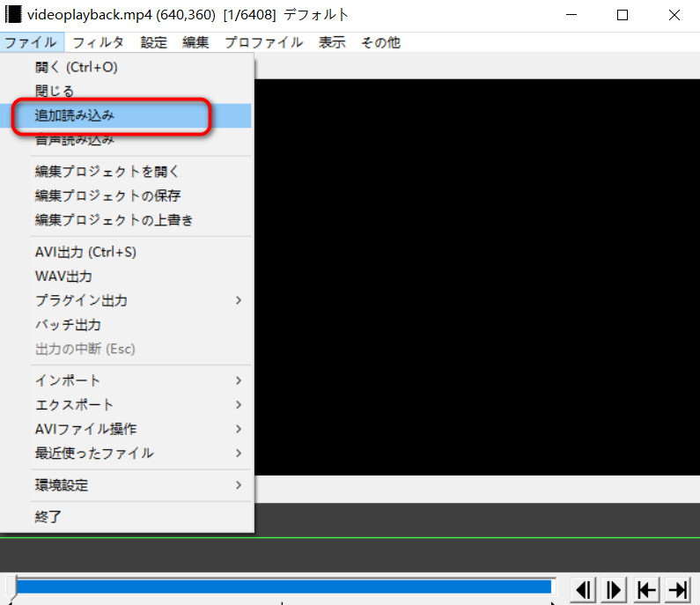This screenshot has width=700, height=605.
Task: Choose 編集プロジェクトの保存
Action: tap(127, 196)
